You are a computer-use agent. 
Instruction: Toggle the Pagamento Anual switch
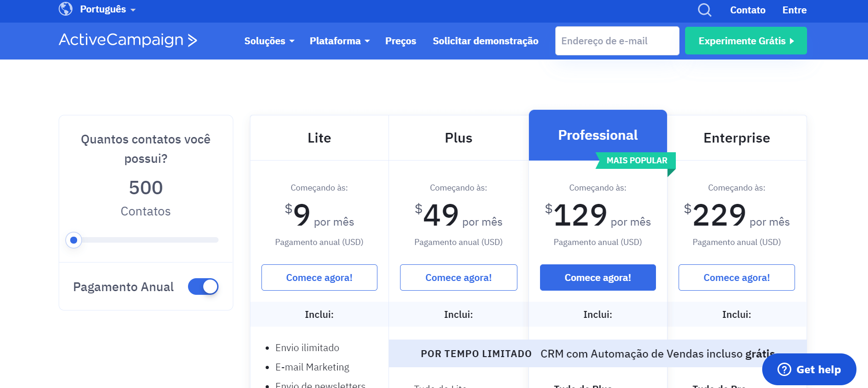tap(203, 287)
